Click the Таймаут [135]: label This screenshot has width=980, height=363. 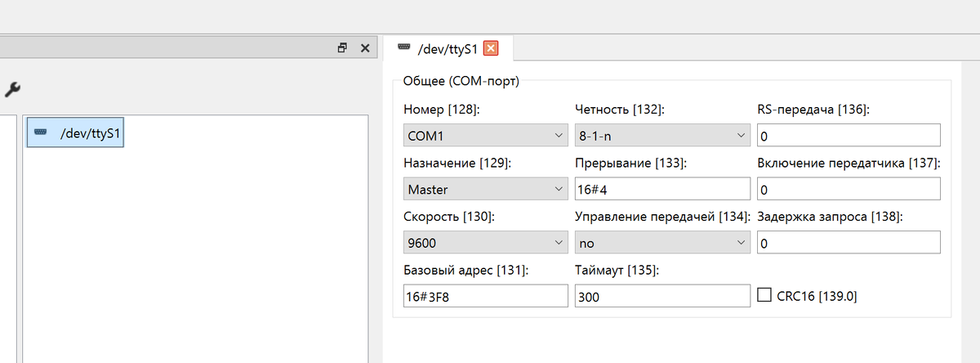[x=618, y=271]
